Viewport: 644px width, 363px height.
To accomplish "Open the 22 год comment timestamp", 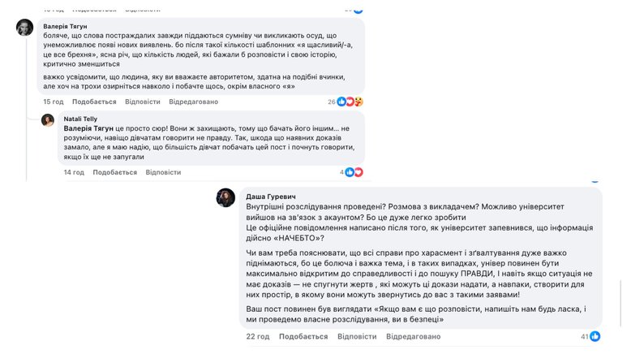I will click(x=257, y=336).
